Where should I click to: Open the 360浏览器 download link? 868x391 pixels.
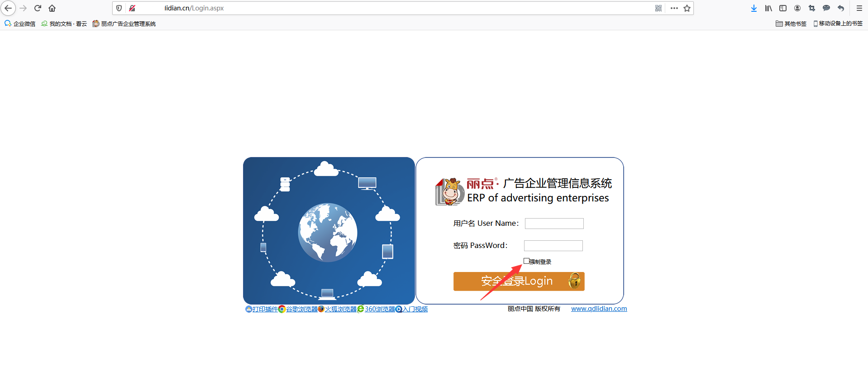380,309
